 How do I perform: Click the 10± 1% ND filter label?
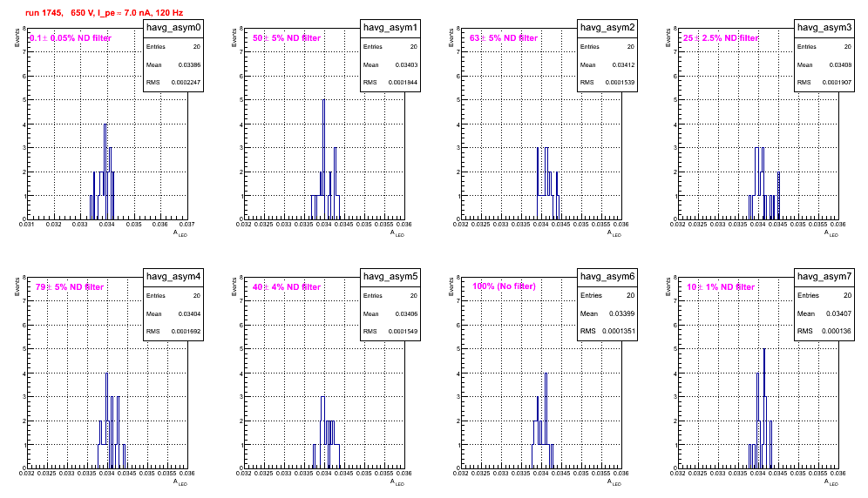tap(721, 287)
